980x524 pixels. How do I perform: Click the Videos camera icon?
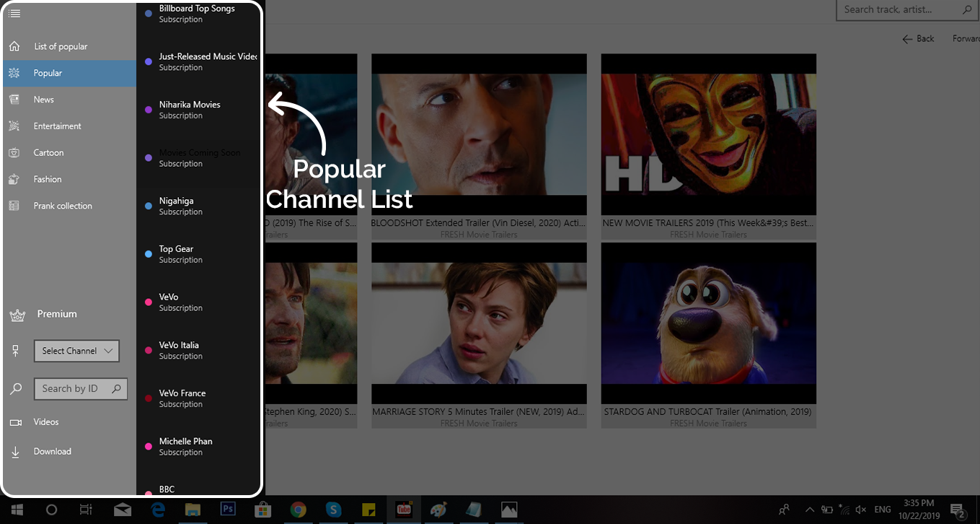coord(15,422)
